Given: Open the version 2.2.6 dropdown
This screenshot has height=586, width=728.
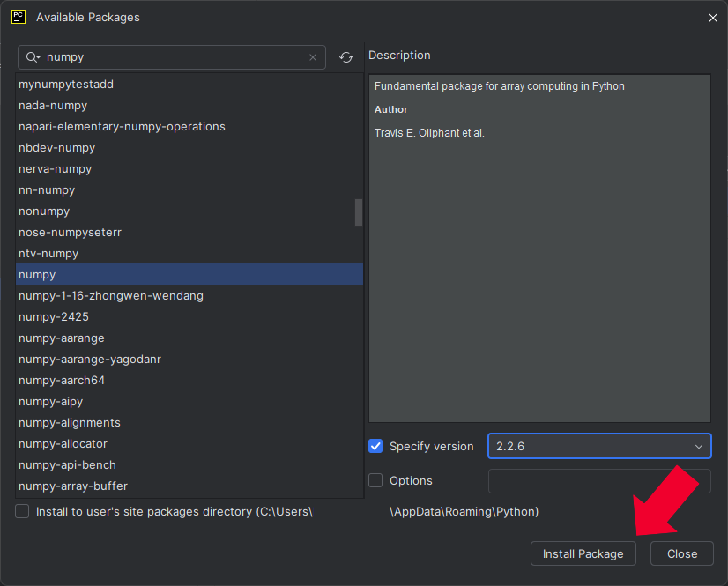Looking at the screenshot, I should pyautogui.click(x=599, y=446).
